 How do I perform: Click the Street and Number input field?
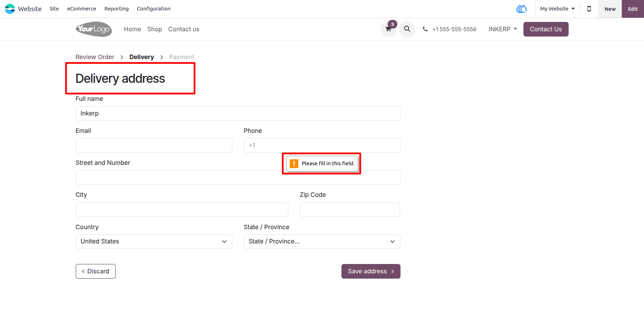(x=238, y=177)
